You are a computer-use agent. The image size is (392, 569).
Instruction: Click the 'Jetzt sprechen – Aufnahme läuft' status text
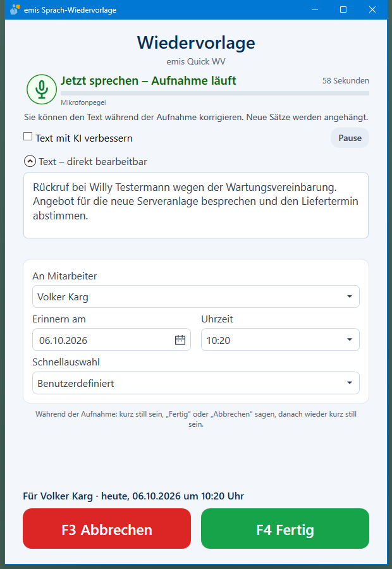tap(148, 80)
